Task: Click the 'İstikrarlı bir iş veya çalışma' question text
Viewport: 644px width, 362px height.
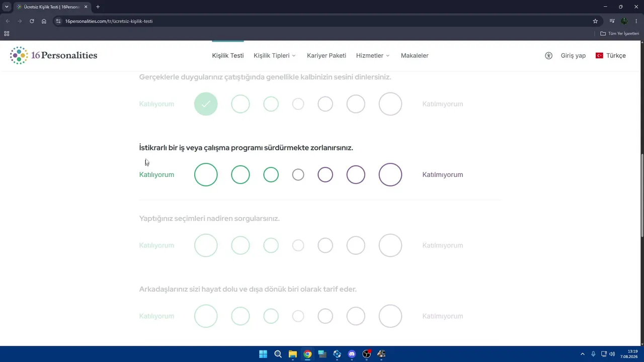Action: (x=246, y=148)
